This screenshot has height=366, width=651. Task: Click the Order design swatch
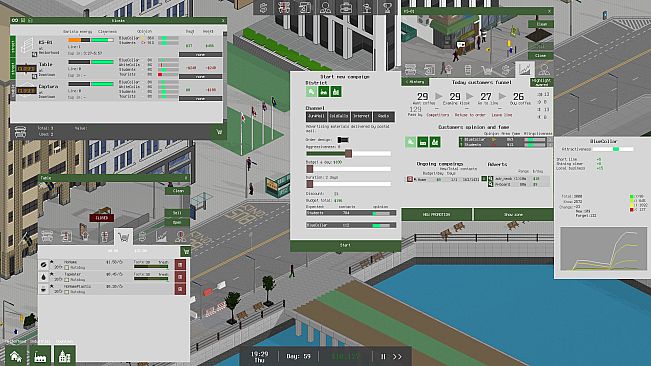(343, 140)
